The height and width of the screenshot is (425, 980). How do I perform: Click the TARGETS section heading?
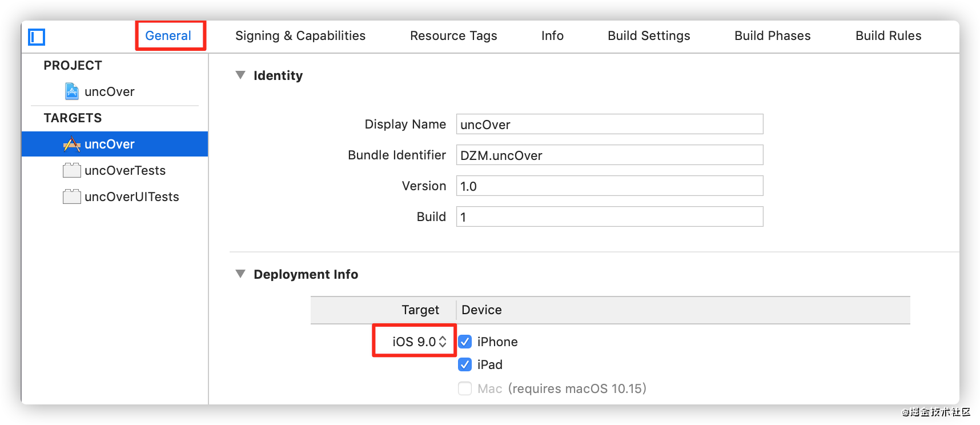click(73, 118)
